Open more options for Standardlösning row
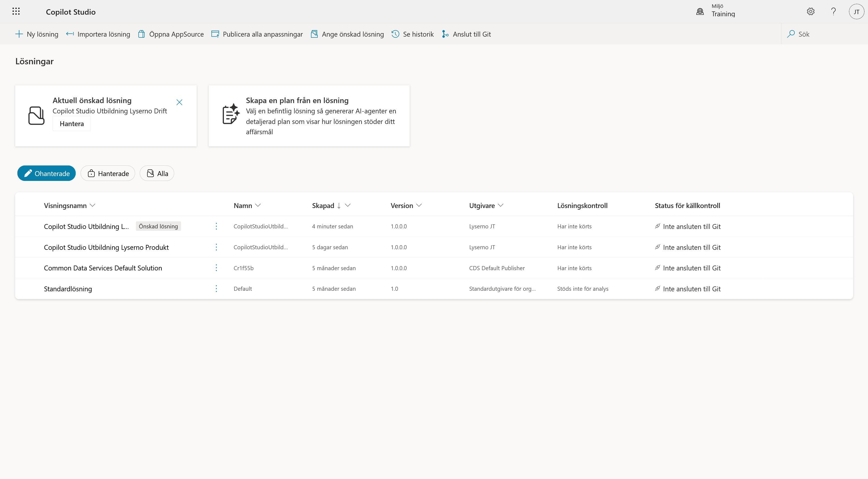This screenshot has width=868, height=479. [216, 289]
